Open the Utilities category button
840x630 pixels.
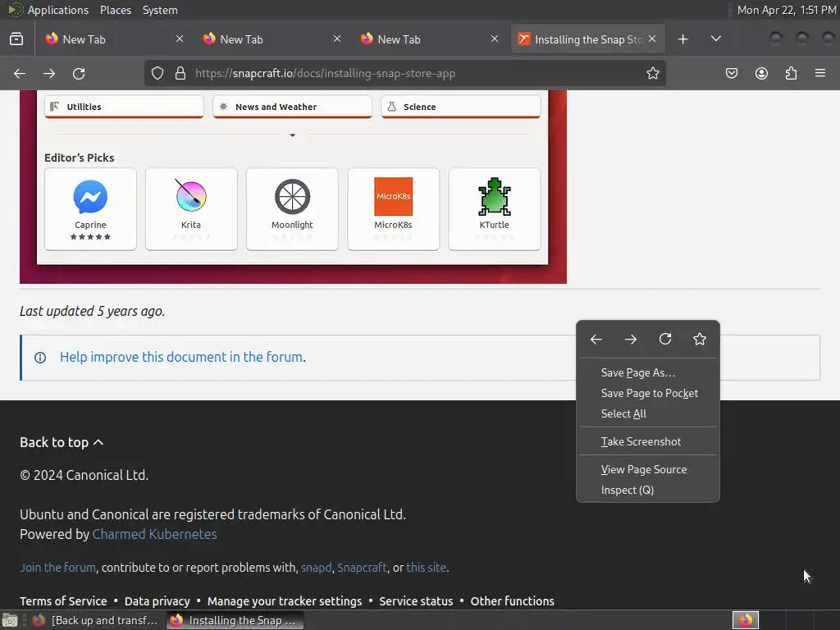tap(124, 107)
